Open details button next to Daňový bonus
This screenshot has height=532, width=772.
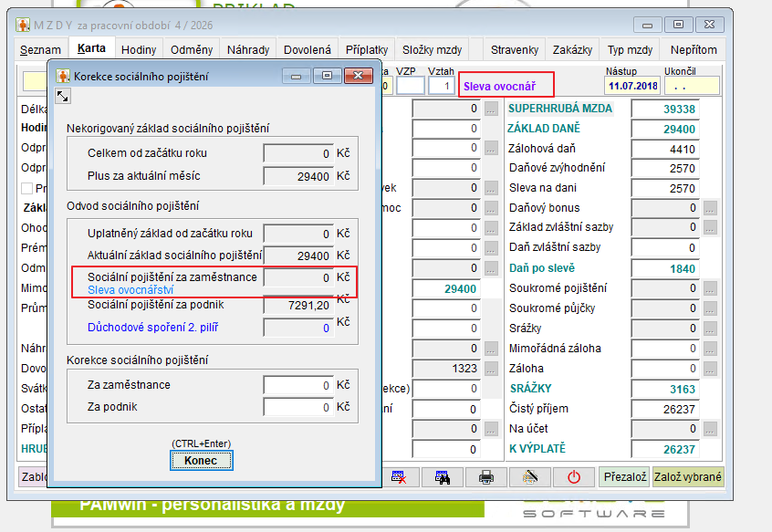tap(710, 208)
